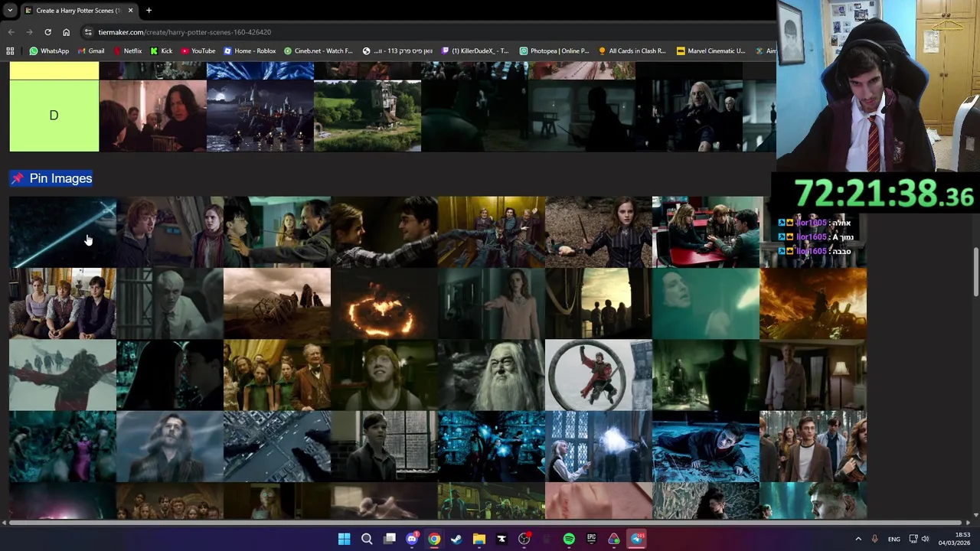
Task: Pick the Draco Malfoy behind bars image
Action: click(x=170, y=304)
